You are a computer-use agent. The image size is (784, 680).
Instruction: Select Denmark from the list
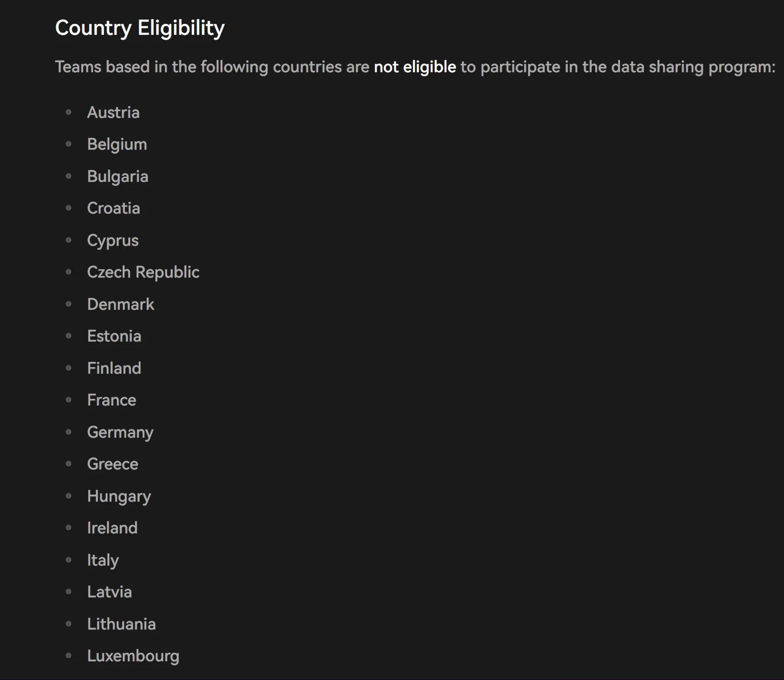[121, 305]
